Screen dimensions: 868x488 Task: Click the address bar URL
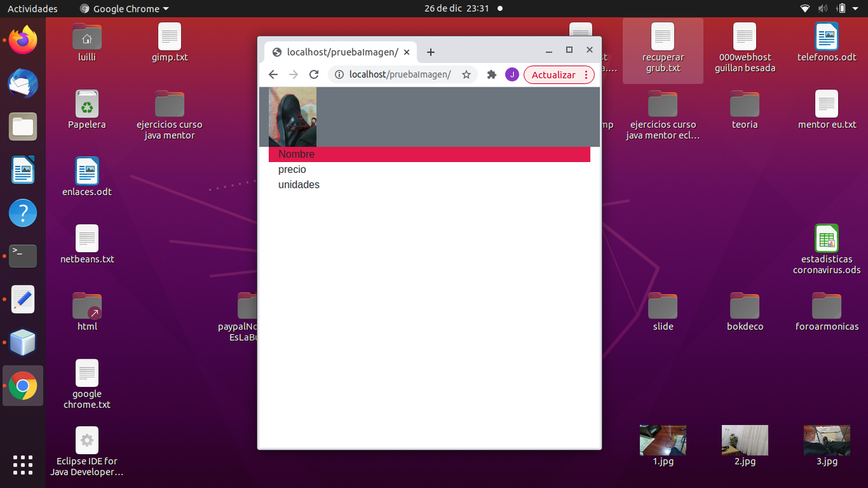400,75
